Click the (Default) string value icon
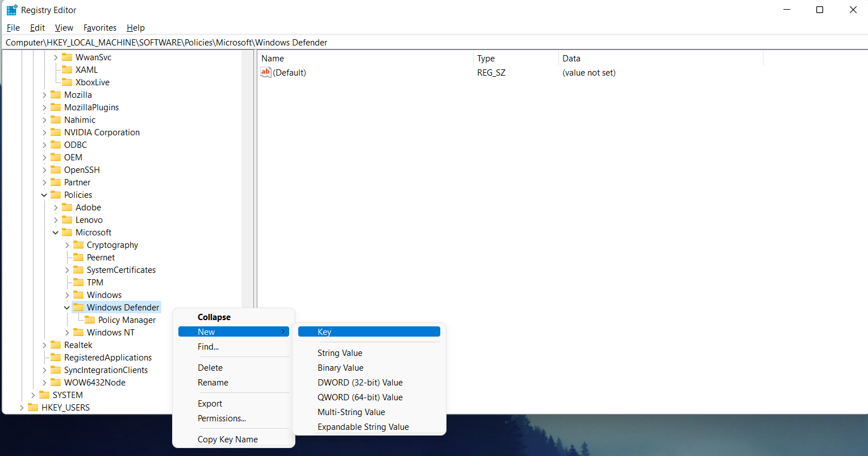The height and width of the screenshot is (456, 868). 266,72
